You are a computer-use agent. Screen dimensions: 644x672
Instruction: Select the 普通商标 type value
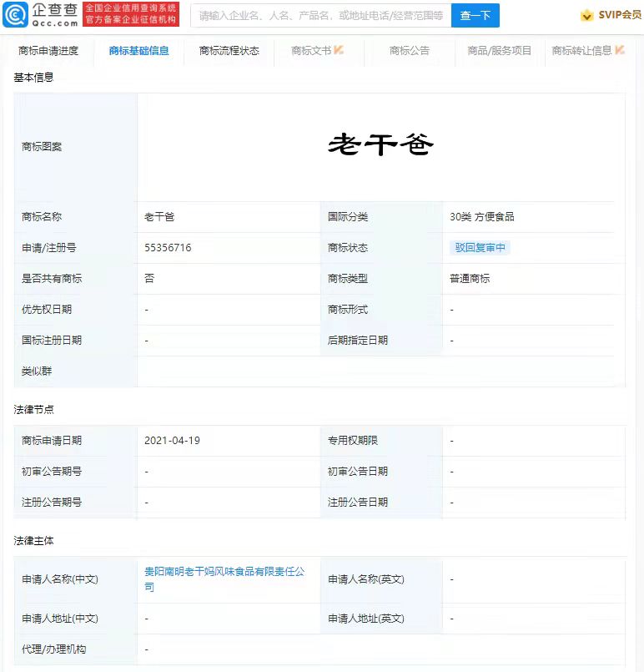(470, 279)
